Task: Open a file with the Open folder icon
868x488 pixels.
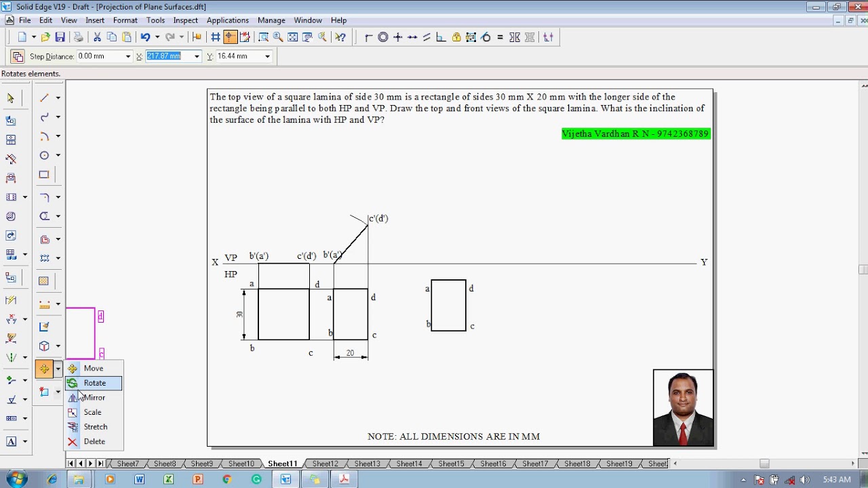Action: (45, 37)
